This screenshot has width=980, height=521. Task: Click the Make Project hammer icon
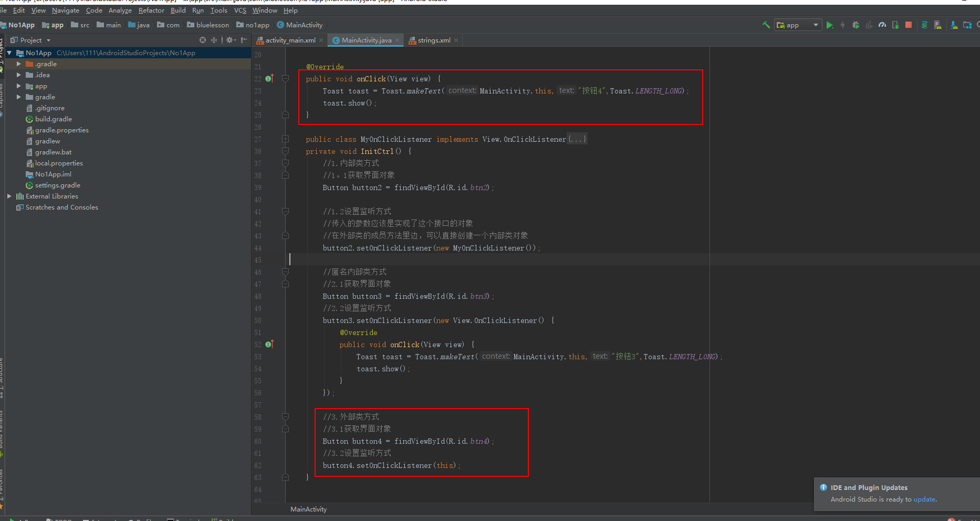tap(766, 25)
